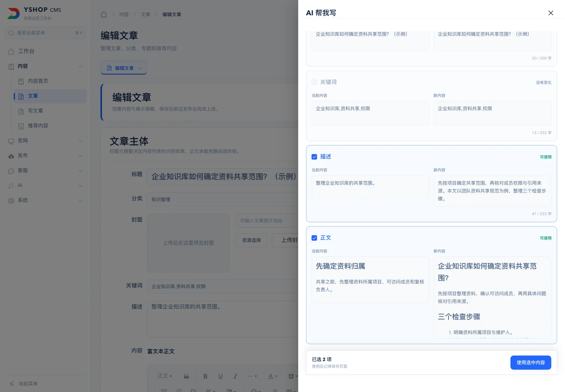Click the blockquote icon in editor toolbar

(x=186, y=376)
